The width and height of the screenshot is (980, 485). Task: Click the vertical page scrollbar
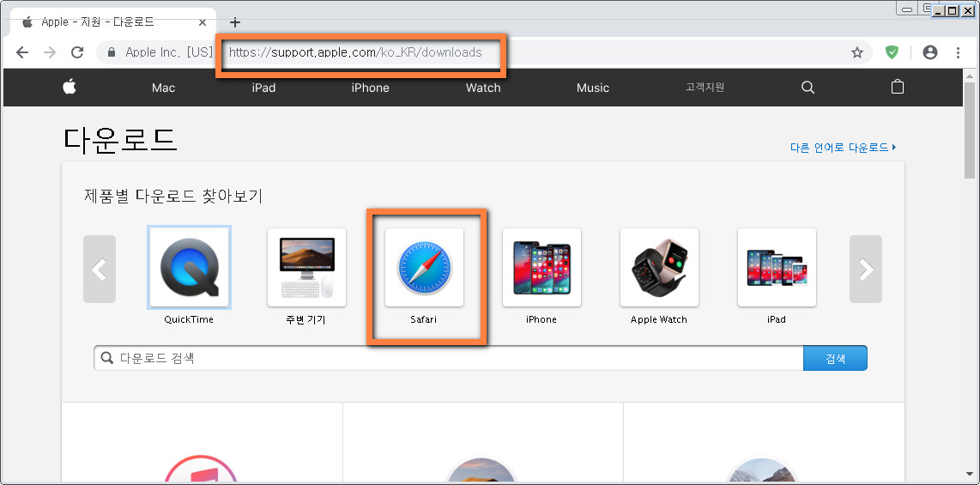[x=970, y=131]
